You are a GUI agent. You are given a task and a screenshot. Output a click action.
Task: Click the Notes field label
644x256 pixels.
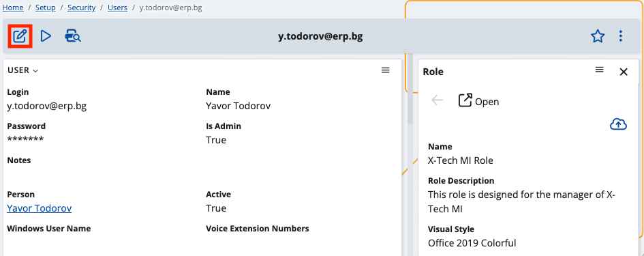pos(19,160)
